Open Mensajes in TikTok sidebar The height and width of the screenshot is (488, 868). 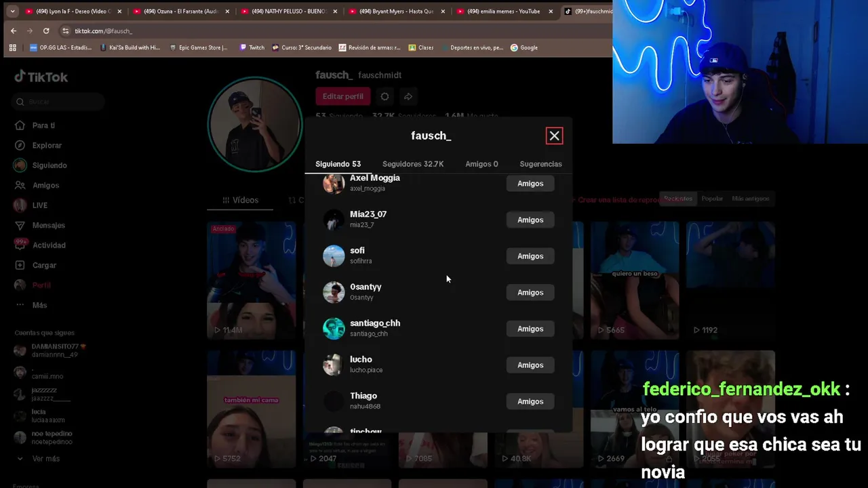(48, 225)
